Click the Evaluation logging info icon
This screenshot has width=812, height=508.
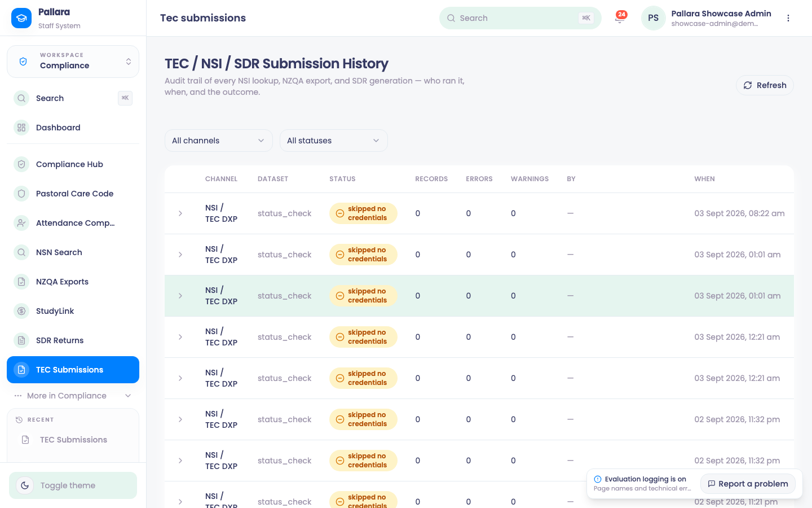[598, 479]
